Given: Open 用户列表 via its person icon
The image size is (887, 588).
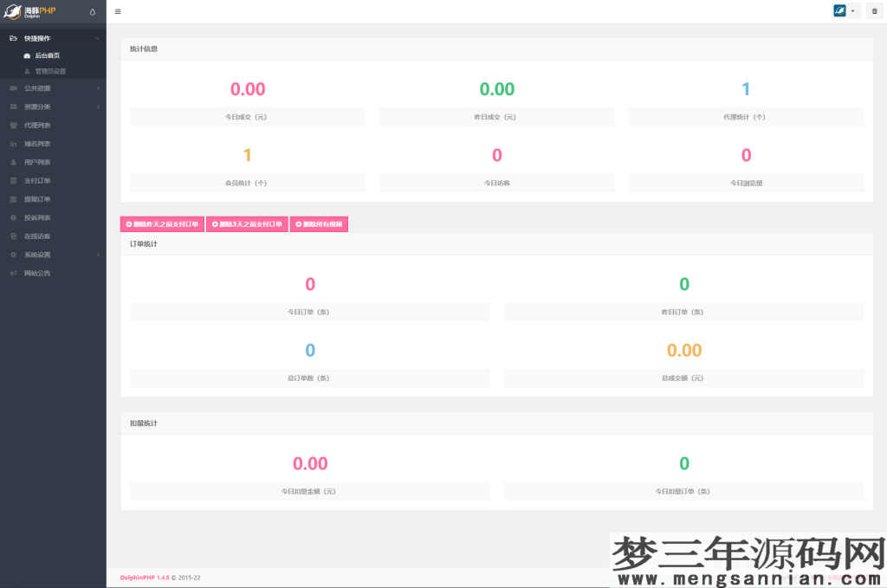Looking at the screenshot, I should coord(13,162).
